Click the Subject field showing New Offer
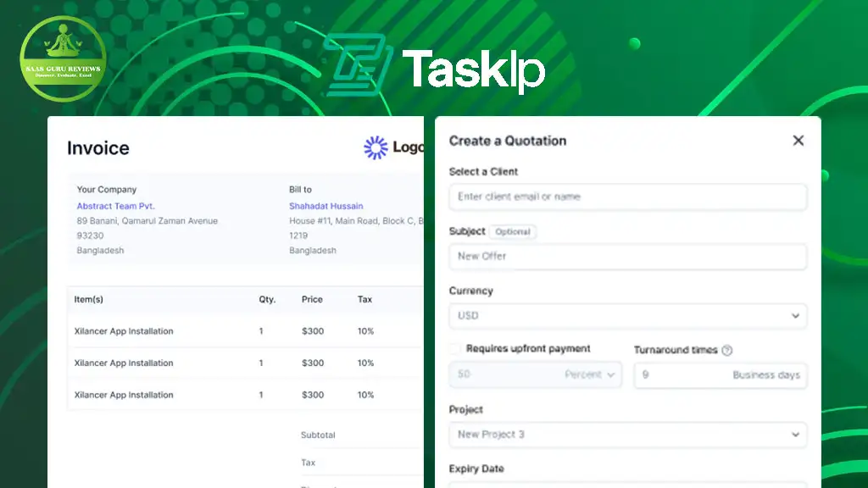This screenshot has width=868, height=488. 628,256
